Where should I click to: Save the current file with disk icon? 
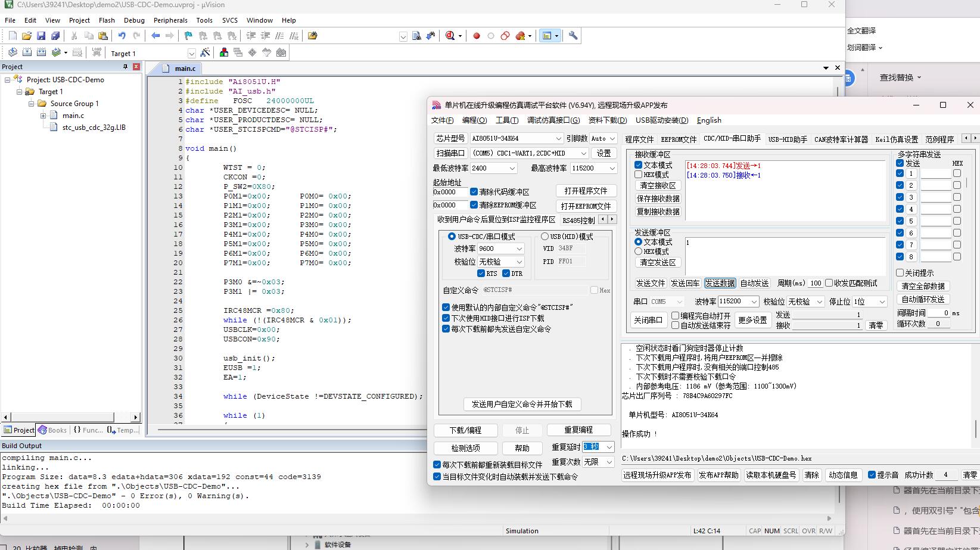pyautogui.click(x=41, y=36)
